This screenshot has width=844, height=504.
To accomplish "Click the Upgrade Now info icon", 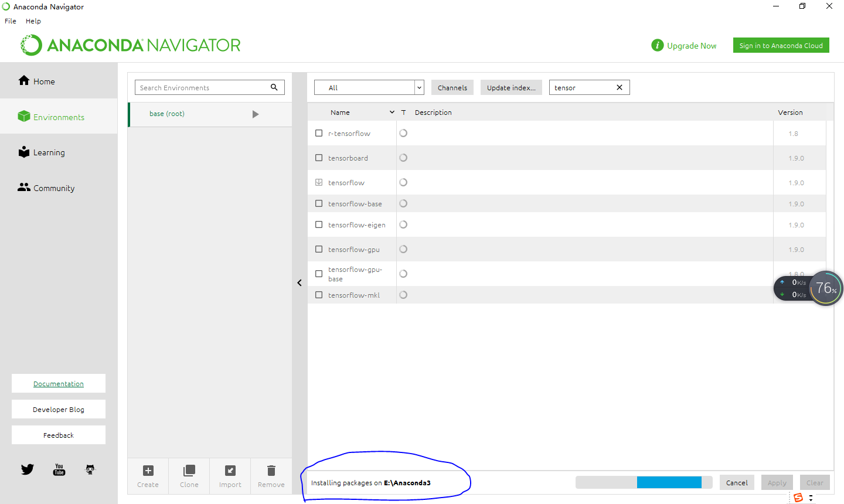I will (x=658, y=45).
